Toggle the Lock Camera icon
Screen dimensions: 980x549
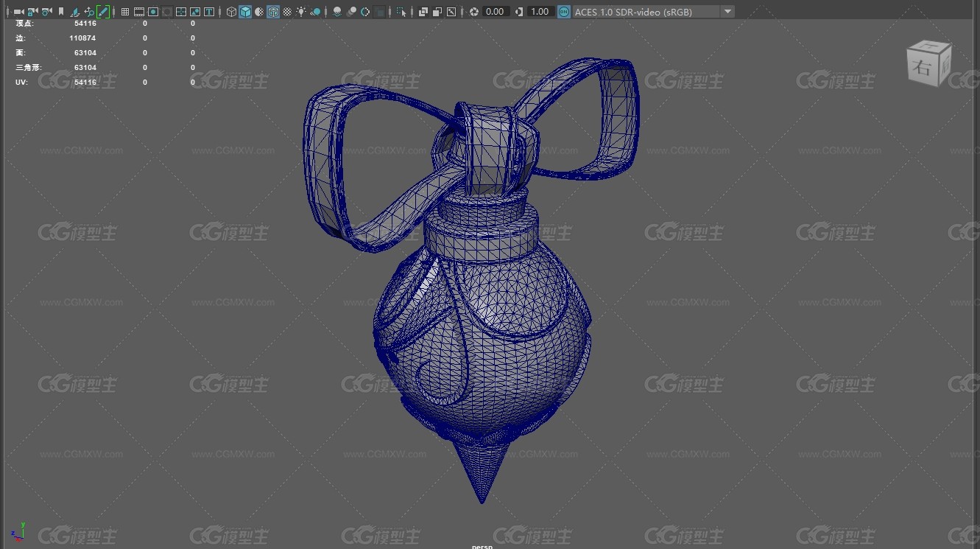click(x=32, y=12)
